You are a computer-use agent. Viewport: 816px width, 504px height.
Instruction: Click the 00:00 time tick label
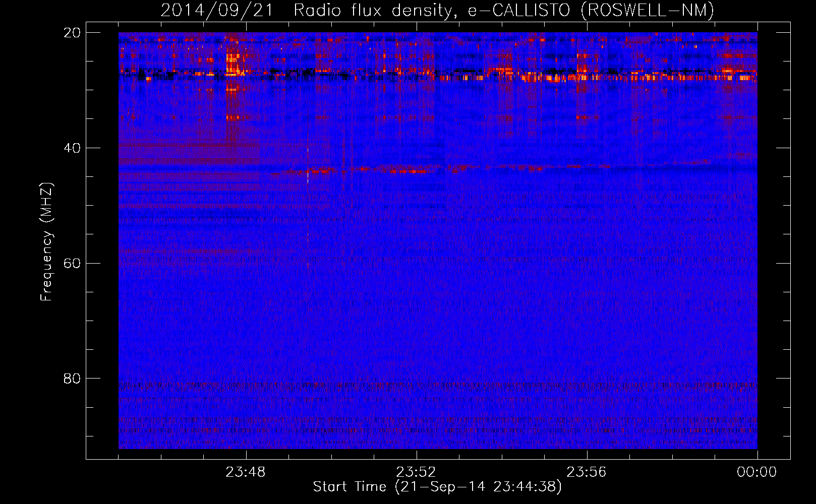[757, 472]
